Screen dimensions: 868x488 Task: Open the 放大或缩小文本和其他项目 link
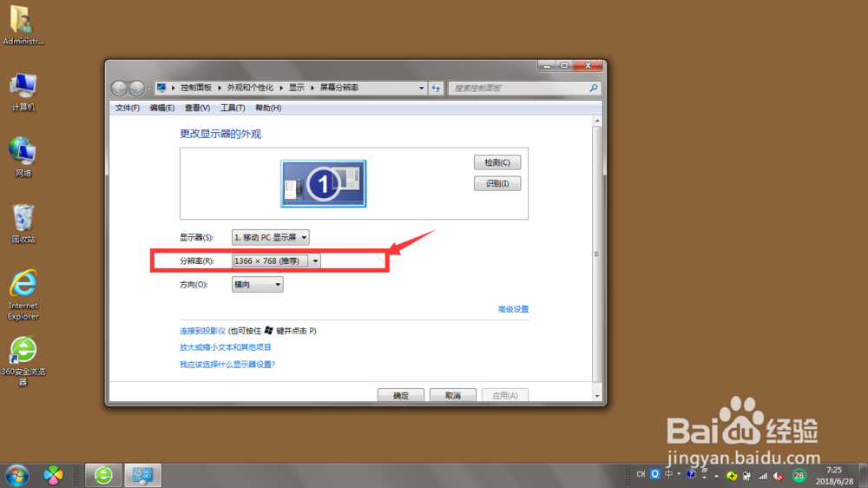click(226, 347)
